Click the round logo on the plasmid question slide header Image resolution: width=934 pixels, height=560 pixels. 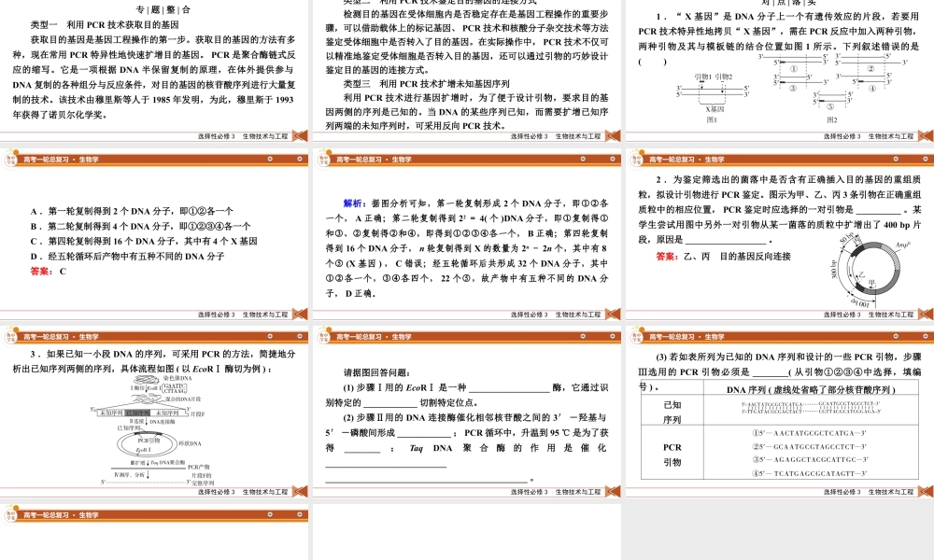(x=637, y=159)
